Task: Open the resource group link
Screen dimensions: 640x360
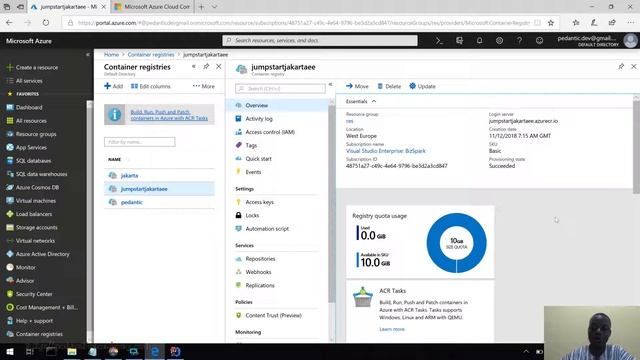Action: (349, 121)
